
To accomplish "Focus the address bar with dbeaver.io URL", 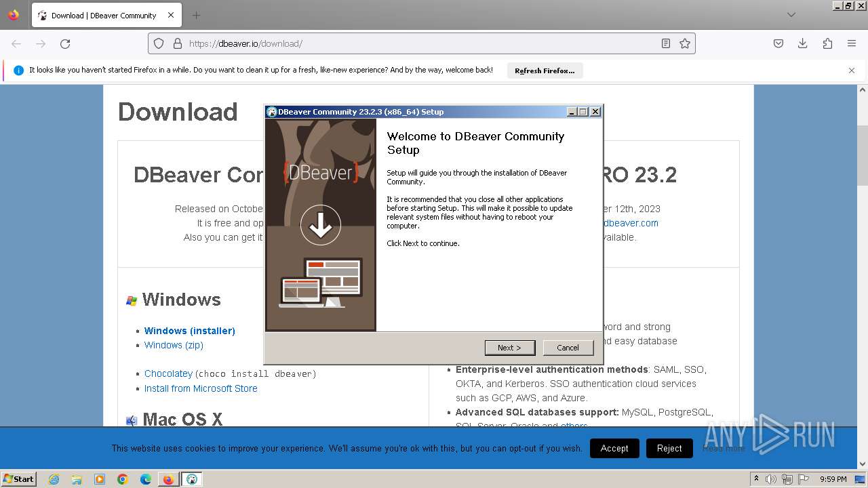I will [420, 43].
